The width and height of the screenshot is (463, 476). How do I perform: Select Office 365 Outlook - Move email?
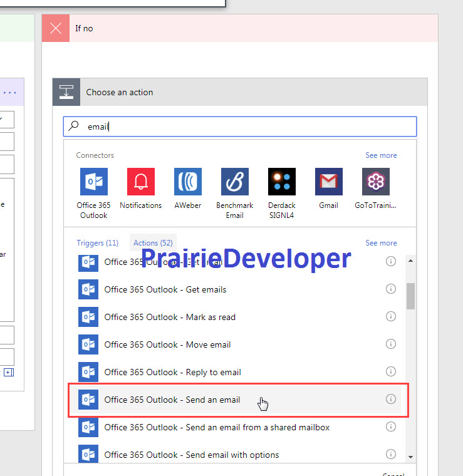tap(237, 344)
